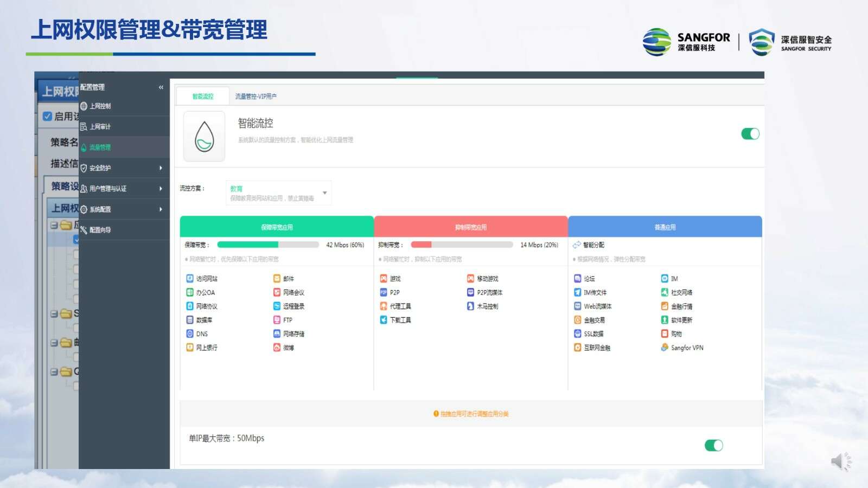Open the 上网审计 sidebar icon
This screenshot has height=488, width=868.
(84, 127)
